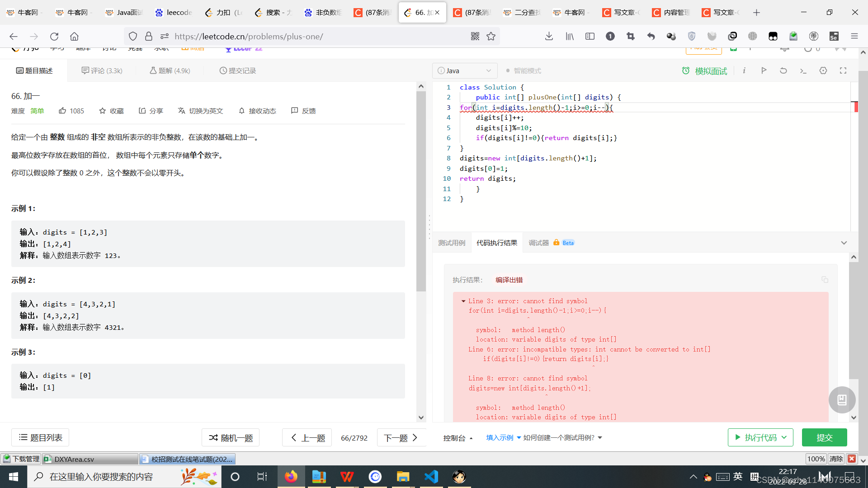Reload the current page
Viewport: 868px width, 488px height.
54,37
